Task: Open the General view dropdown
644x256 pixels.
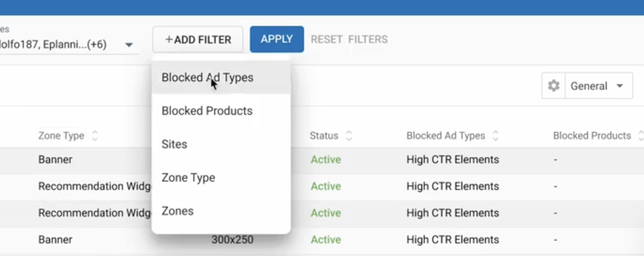Action: (599, 86)
